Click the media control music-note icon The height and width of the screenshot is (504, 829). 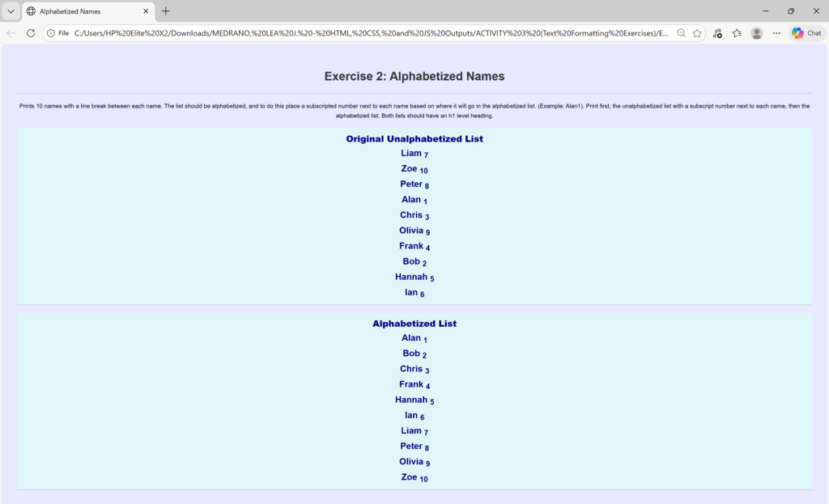[x=717, y=33]
